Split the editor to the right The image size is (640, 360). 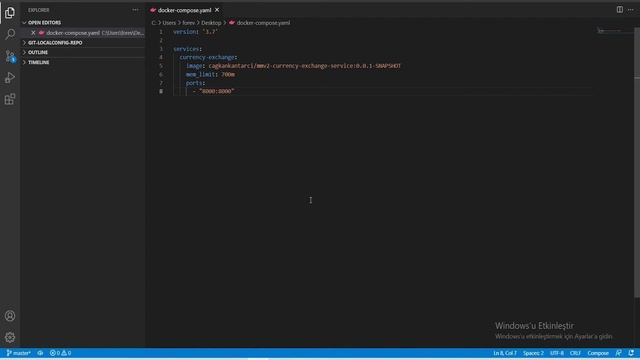[x=620, y=9]
